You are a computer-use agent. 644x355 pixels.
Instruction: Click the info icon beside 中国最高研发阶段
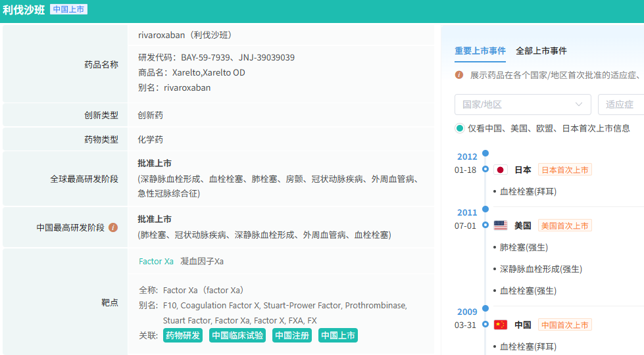click(x=113, y=227)
